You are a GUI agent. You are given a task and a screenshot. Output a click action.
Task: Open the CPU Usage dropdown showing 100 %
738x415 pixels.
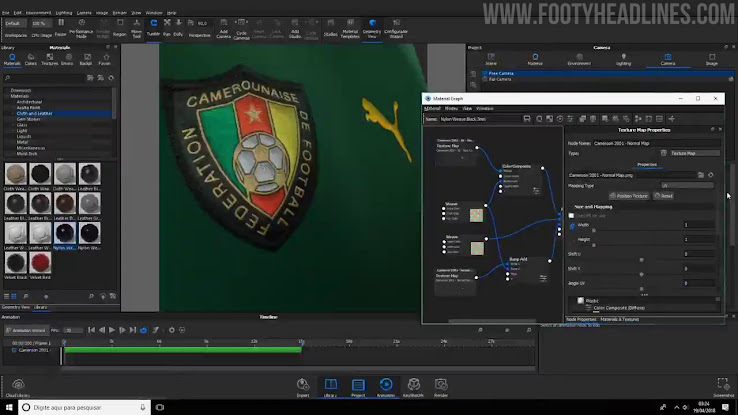tap(41, 23)
